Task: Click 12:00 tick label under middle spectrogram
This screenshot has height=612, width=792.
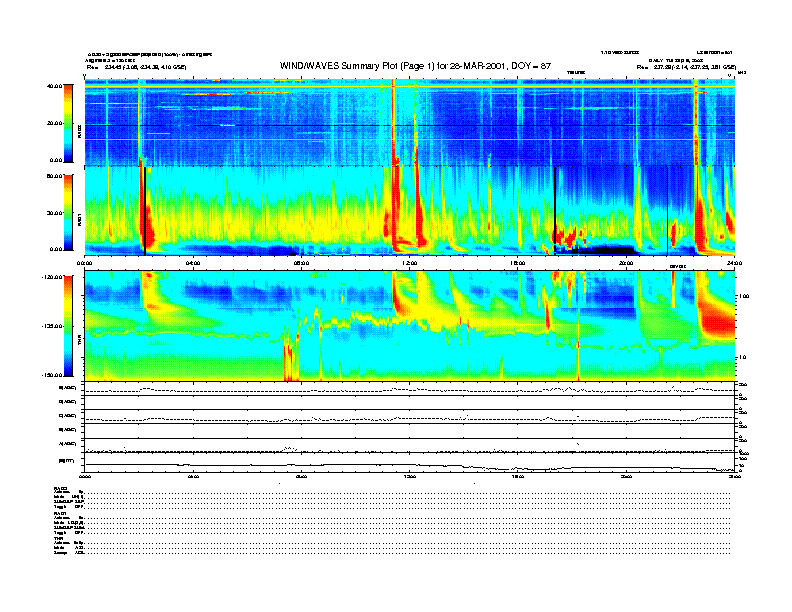Action: (409, 263)
